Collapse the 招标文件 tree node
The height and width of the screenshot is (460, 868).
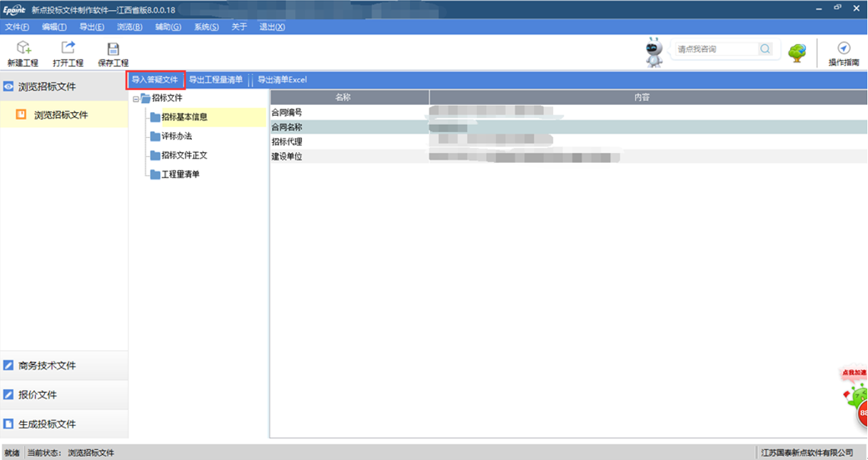(x=136, y=99)
